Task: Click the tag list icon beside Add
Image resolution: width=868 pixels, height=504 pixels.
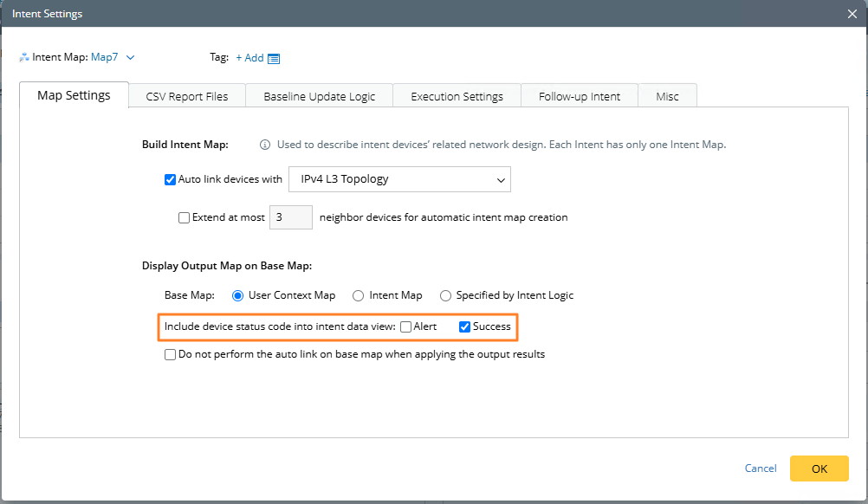Action: pyautogui.click(x=274, y=58)
